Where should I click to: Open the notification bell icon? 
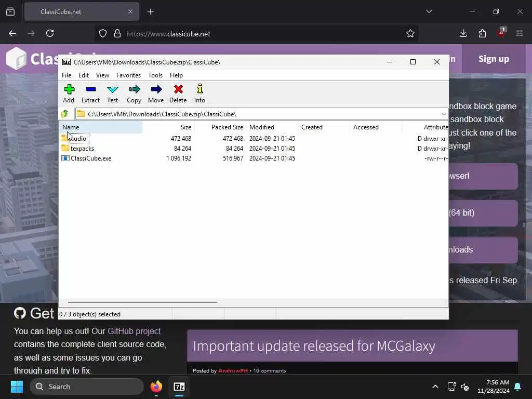tap(518, 387)
